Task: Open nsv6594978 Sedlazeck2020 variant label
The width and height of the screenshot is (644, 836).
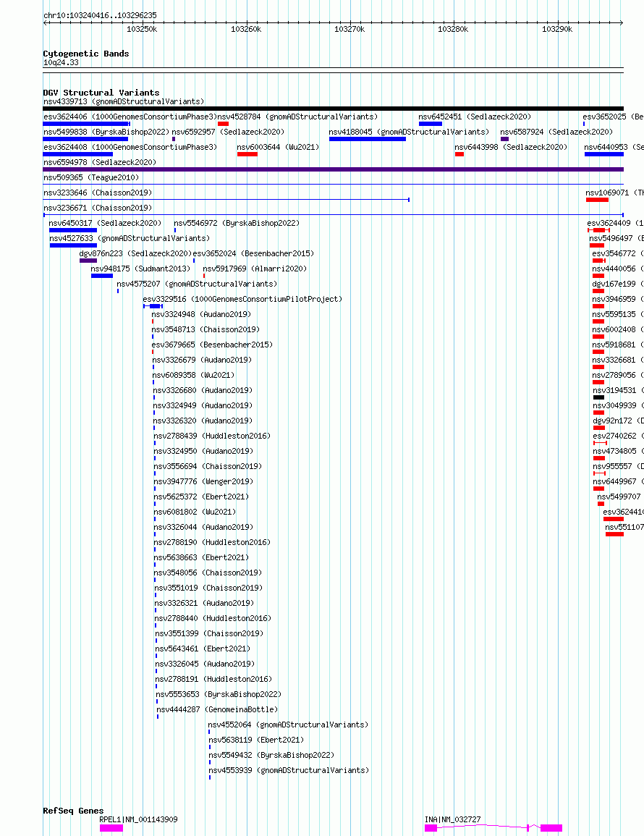Action: coord(100,162)
